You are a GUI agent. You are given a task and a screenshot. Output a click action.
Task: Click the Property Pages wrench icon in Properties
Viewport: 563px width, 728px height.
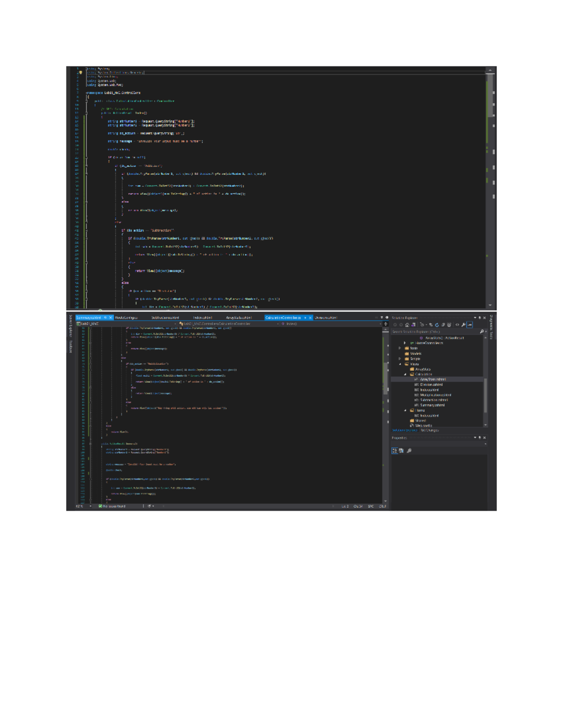[x=409, y=450]
